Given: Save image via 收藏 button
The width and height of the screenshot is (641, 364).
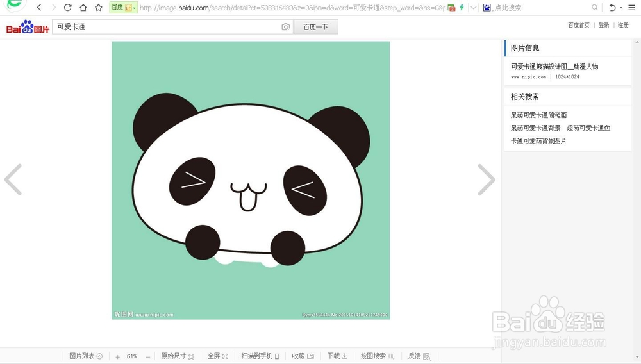Looking at the screenshot, I should point(303,356).
